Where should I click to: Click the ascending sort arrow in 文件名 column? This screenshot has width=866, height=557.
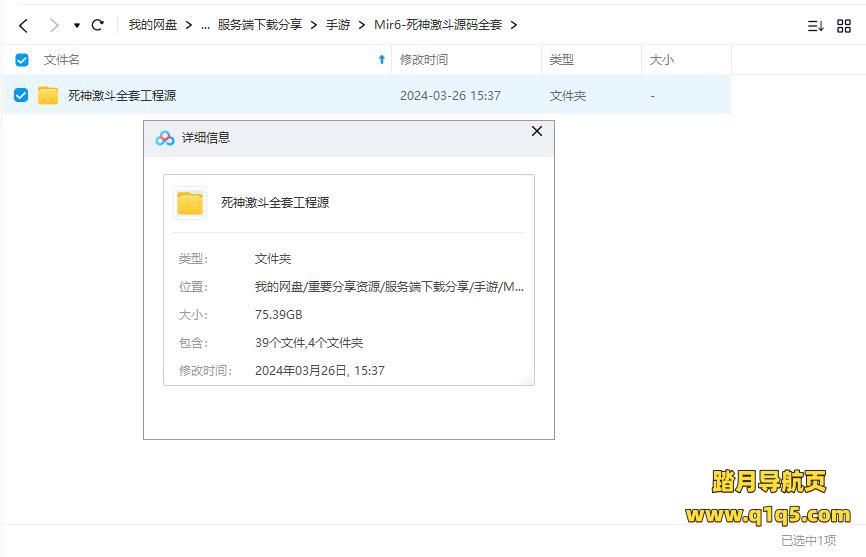[x=381, y=60]
